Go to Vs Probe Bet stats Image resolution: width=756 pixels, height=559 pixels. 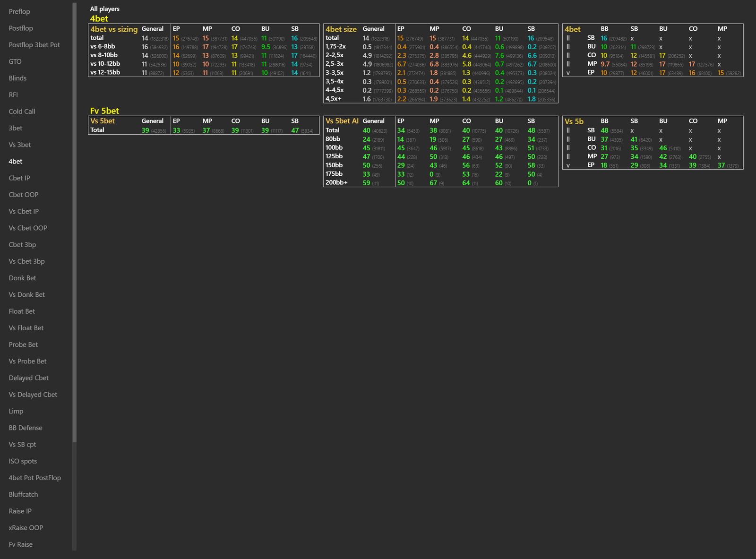(x=27, y=361)
